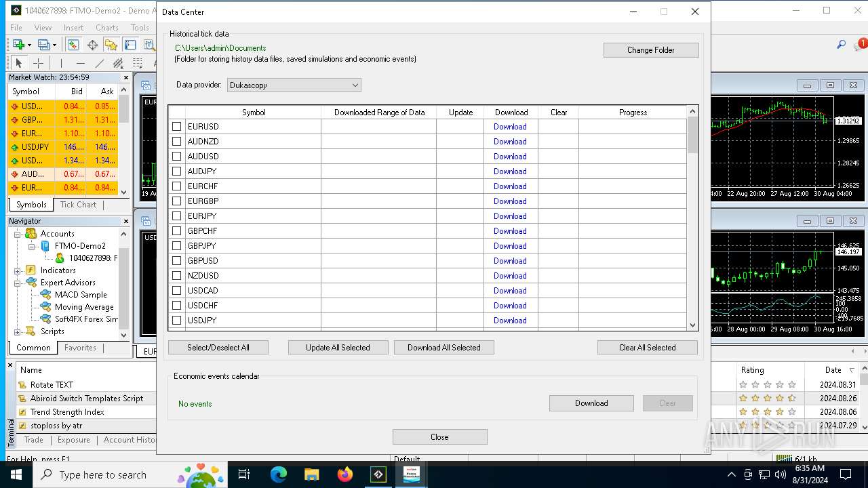Check the AUDUSD checkbox

coord(177,157)
